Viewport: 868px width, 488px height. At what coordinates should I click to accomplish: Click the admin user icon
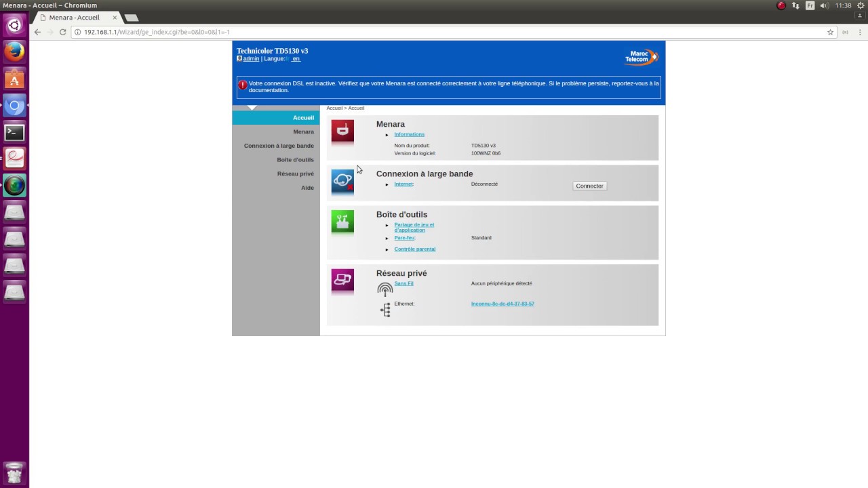pos(239,58)
